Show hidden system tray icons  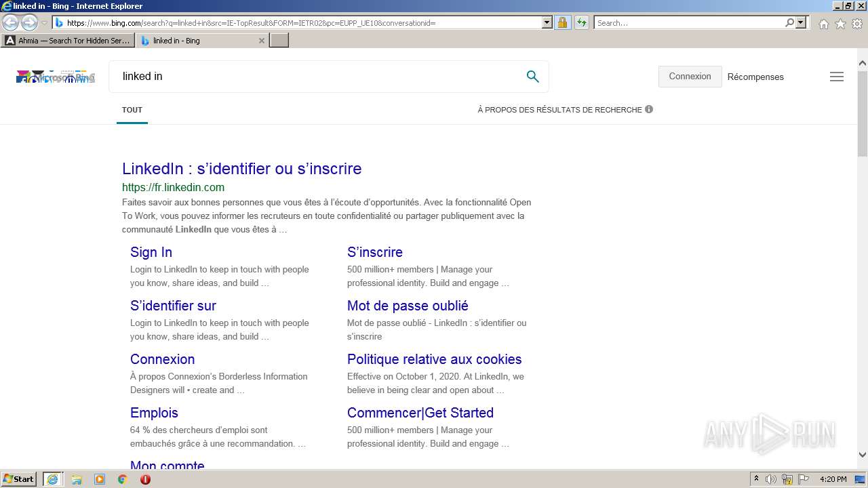[x=756, y=479]
